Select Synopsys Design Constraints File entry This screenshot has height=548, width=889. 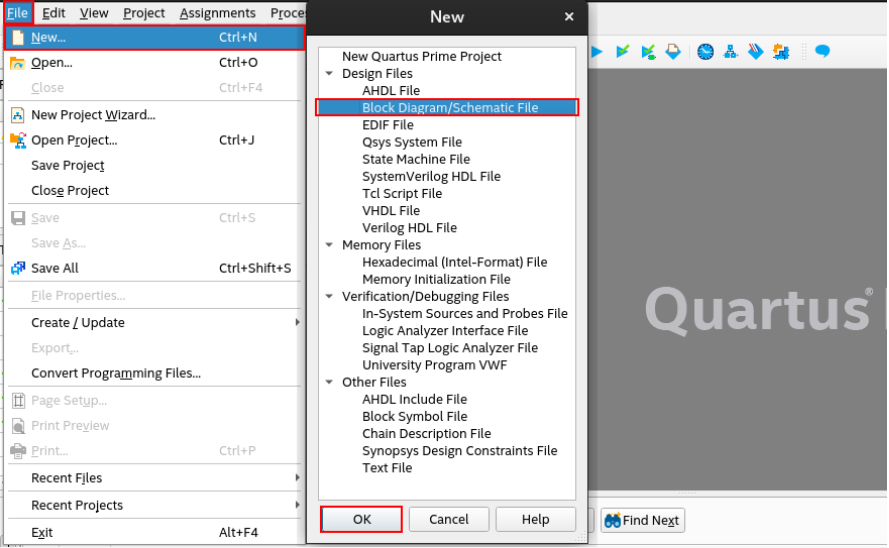(x=459, y=451)
